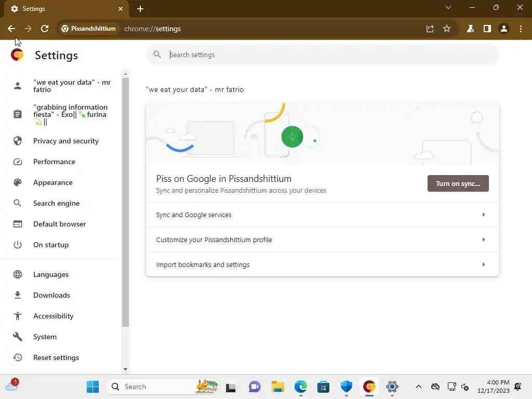Toggle the side panel icon
The height and width of the screenshot is (399, 532).
coord(487,29)
